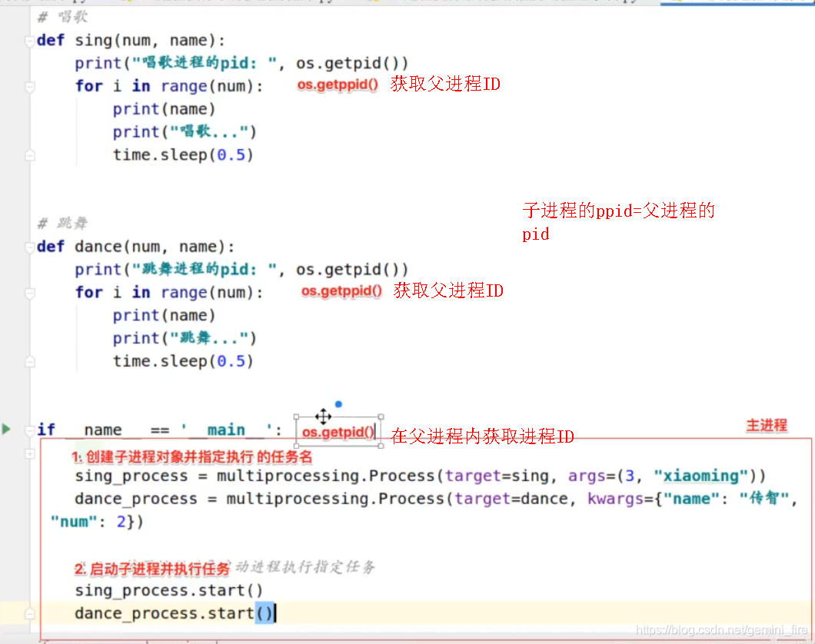Viewport: 815px width, 644px height.
Task: Collapse the for loop inside the sing function
Action: click(x=30, y=86)
